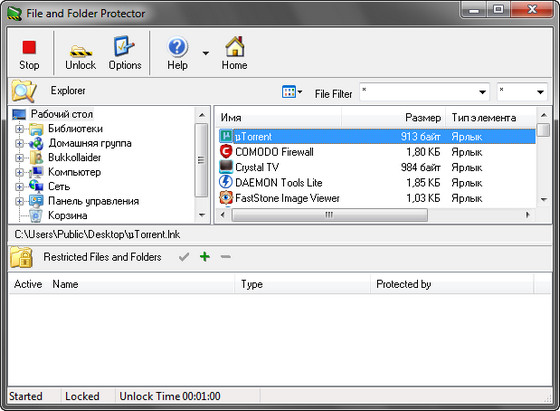Click the blue Help question icon
The height and width of the screenshot is (411, 560).
pos(178,47)
